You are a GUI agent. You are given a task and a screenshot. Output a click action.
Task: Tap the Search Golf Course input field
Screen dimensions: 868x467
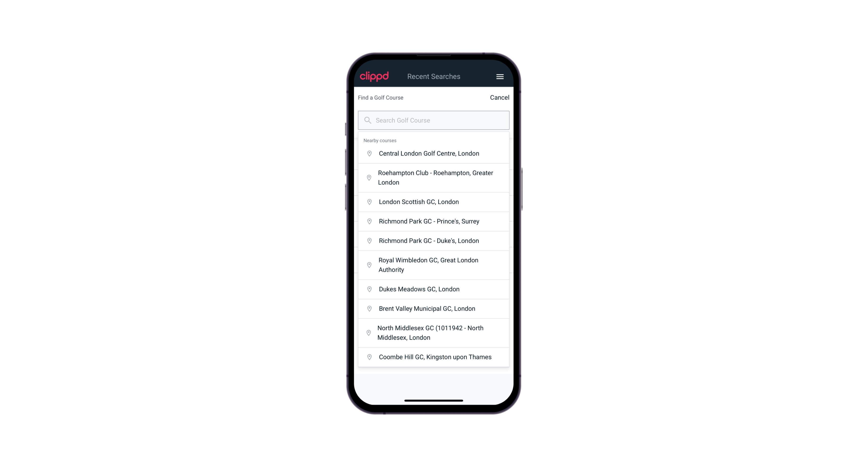pos(434,120)
